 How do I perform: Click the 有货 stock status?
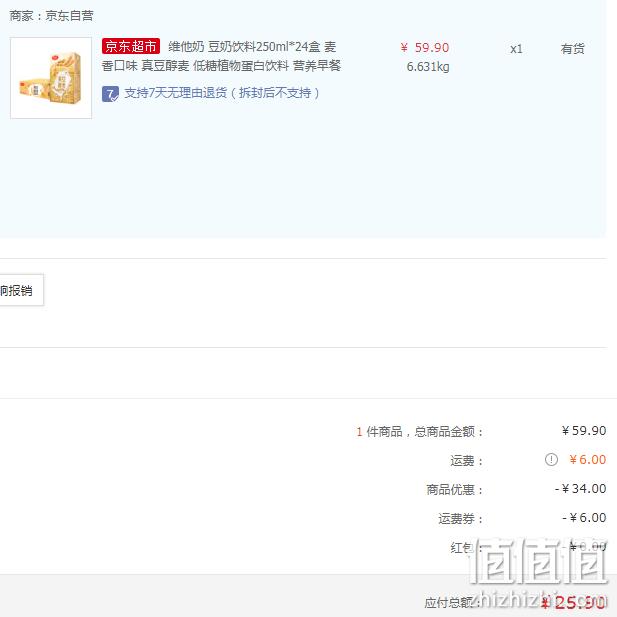[x=573, y=49]
